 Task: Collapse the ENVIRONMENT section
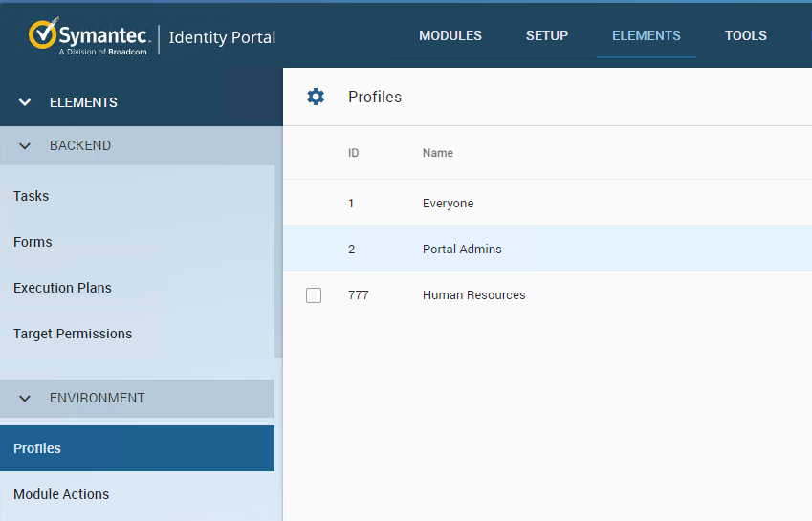(25, 398)
